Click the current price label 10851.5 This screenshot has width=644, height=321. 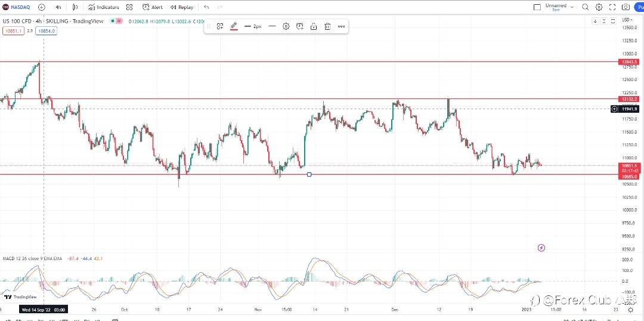[x=628, y=166]
